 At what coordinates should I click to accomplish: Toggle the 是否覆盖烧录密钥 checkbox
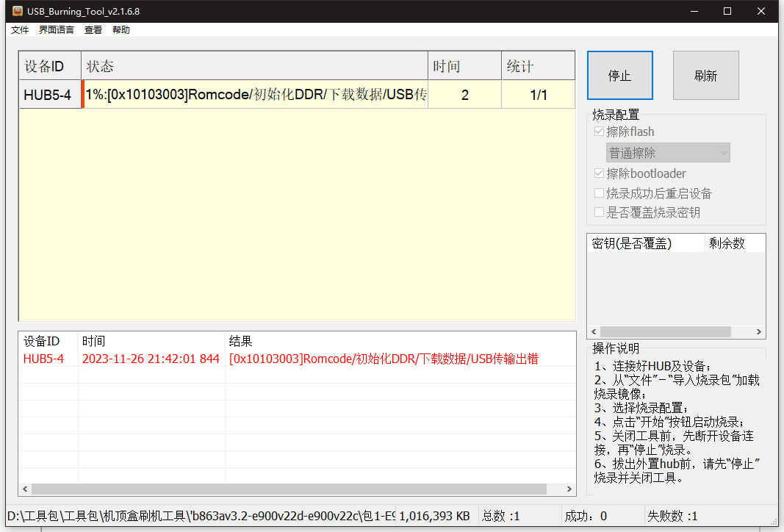pyautogui.click(x=600, y=212)
